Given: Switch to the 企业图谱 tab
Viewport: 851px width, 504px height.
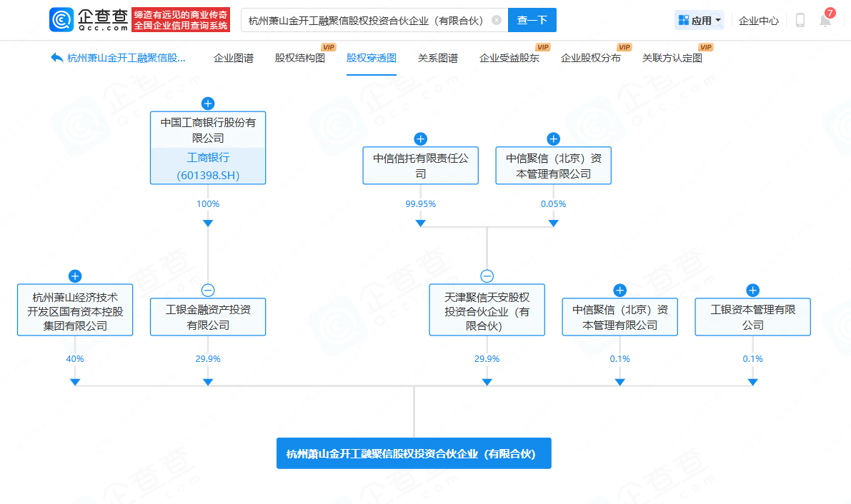Looking at the screenshot, I should pyautogui.click(x=234, y=59).
